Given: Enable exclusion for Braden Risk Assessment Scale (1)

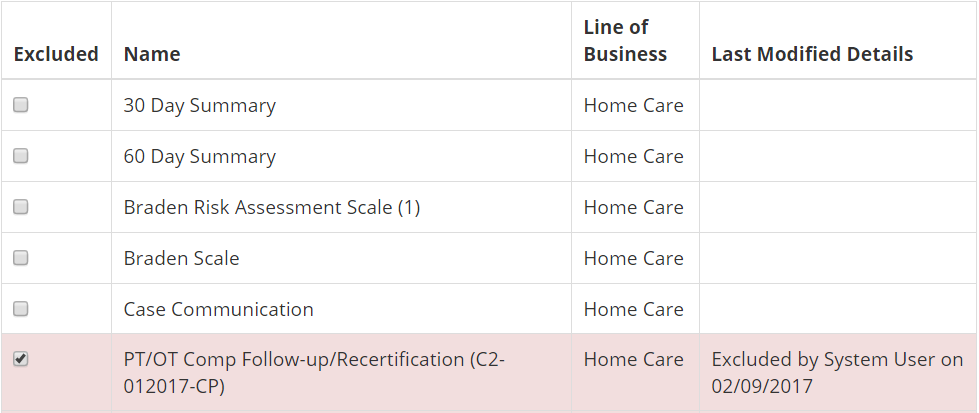Looking at the screenshot, I should click(x=21, y=207).
